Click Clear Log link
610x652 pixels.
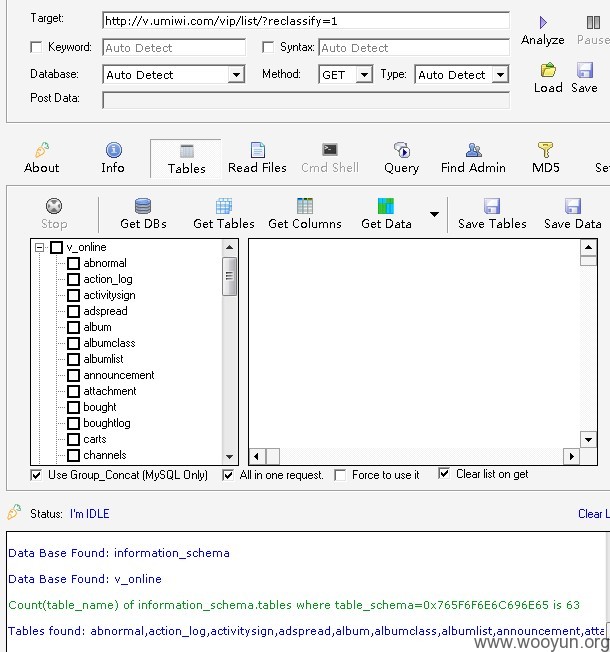[x=594, y=514]
